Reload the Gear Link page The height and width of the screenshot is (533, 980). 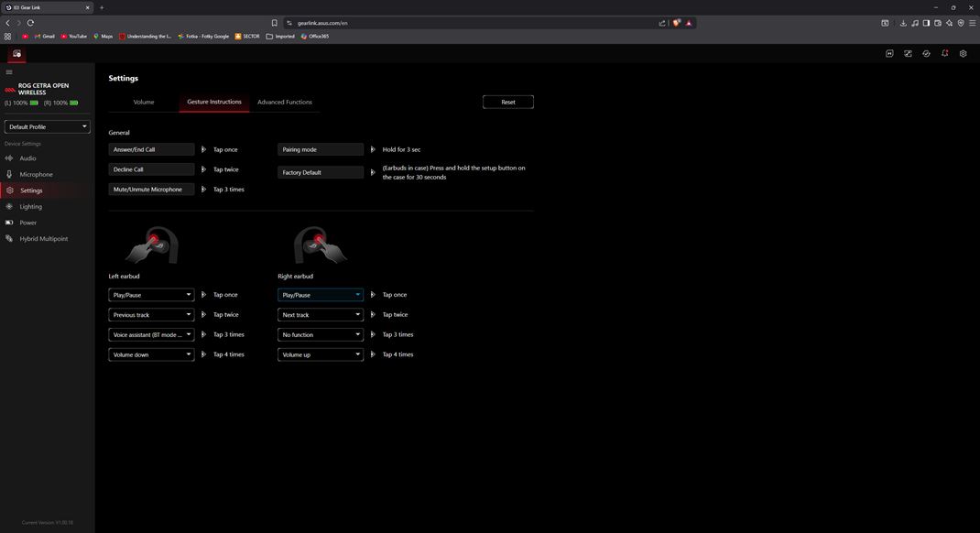[30, 23]
